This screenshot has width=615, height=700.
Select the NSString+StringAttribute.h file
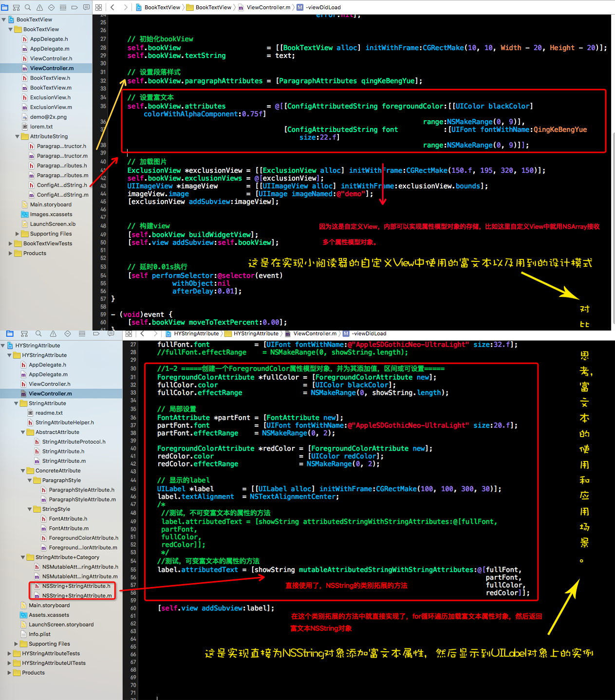[76, 586]
